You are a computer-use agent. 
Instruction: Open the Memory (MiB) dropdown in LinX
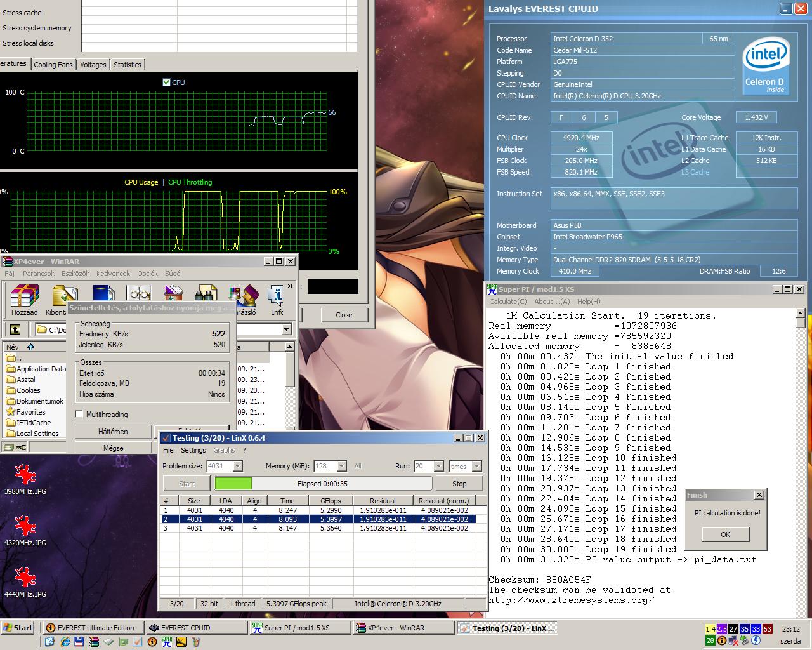click(342, 466)
